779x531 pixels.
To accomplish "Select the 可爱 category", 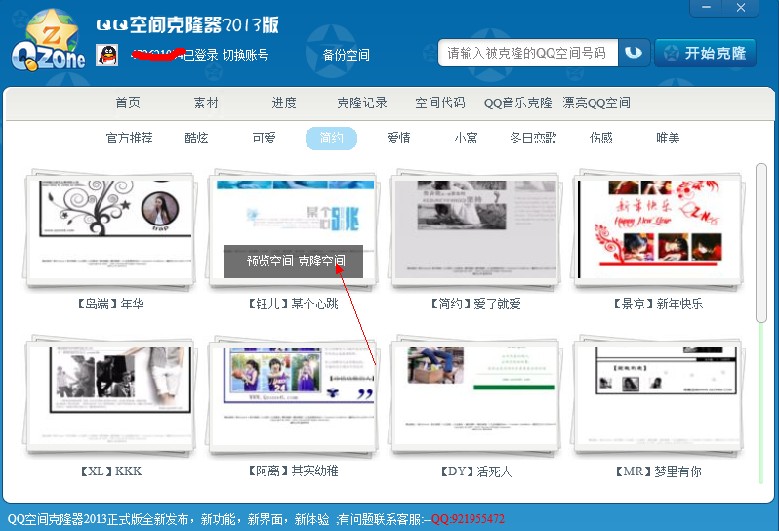I will click(264, 138).
